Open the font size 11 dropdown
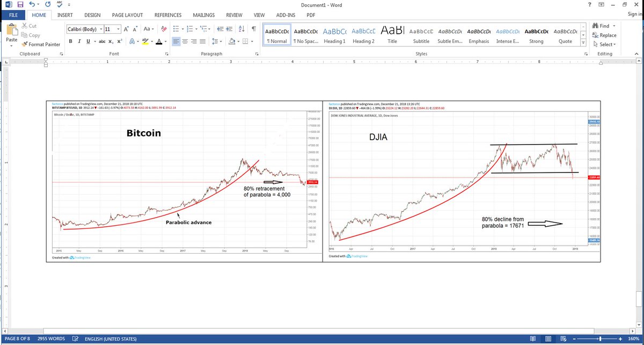 (118, 29)
